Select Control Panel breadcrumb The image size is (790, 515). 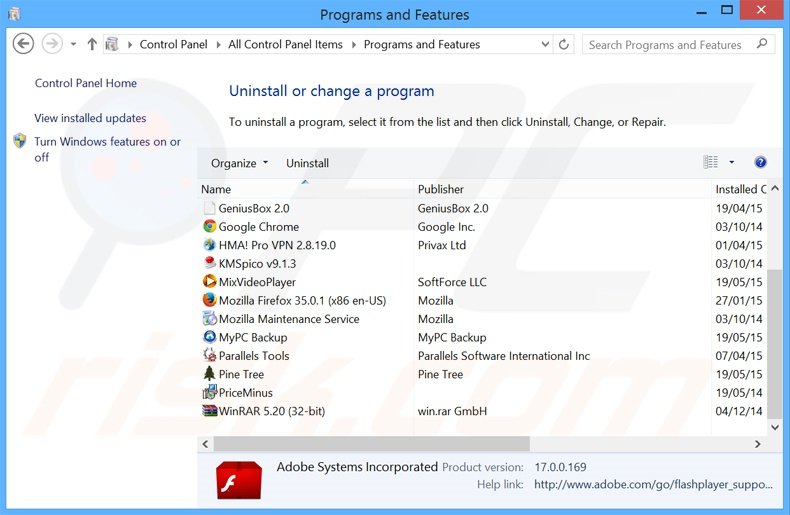click(173, 44)
